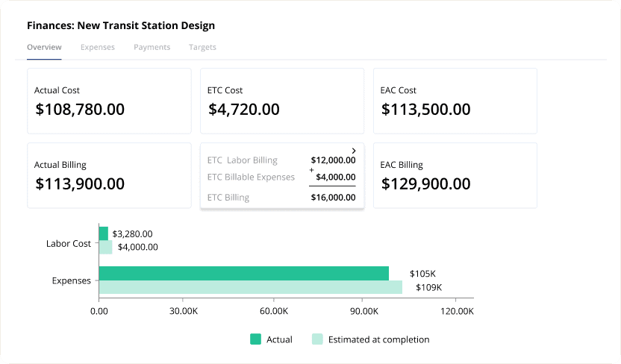The height and width of the screenshot is (364, 621).
Task: Select the EAC Cost card
Action: [x=455, y=101]
